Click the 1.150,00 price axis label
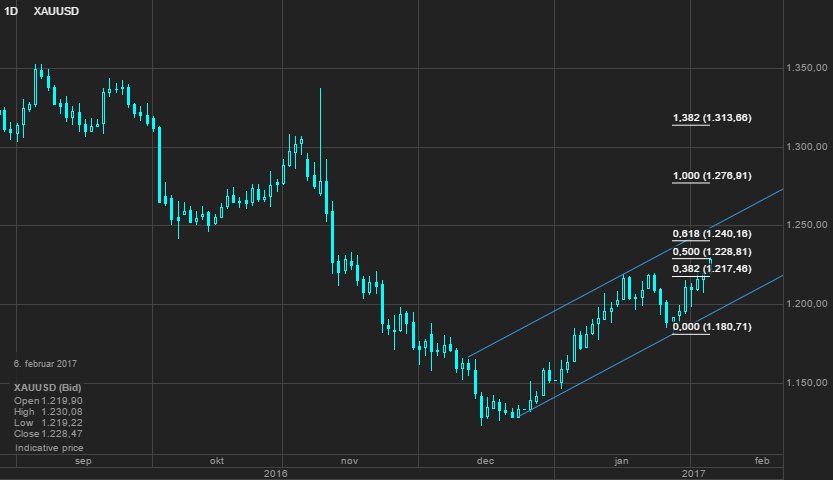This screenshot has height=480, width=833. (x=806, y=382)
